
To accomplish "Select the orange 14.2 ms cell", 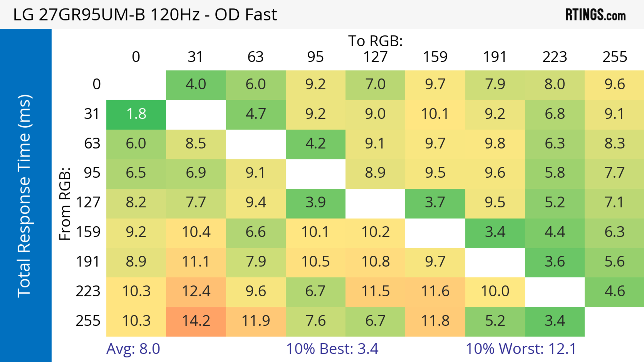I will pyautogui.click(x=196, y=321).
